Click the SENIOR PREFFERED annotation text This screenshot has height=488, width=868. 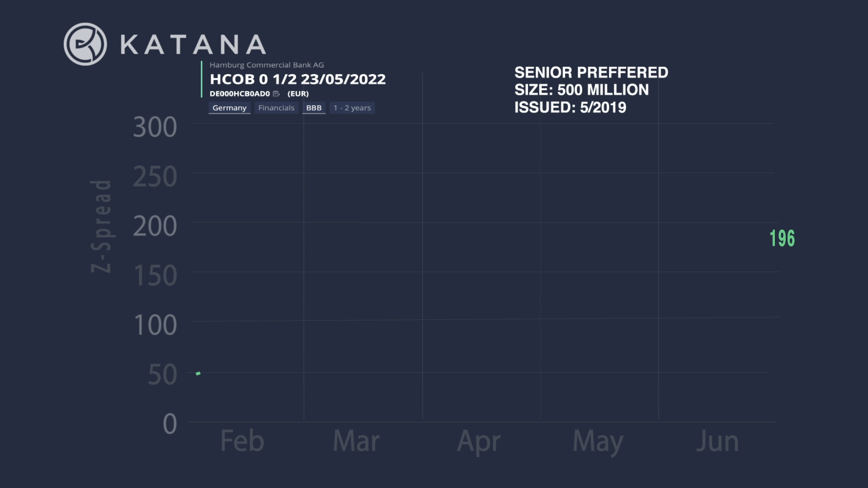(591, 72)
